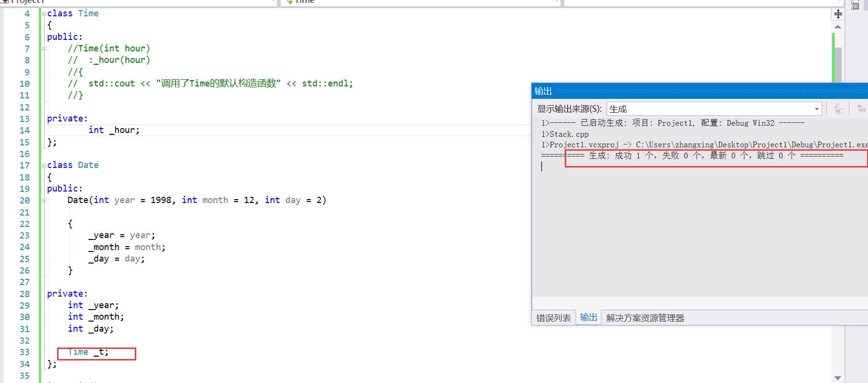Select the 输出 tab at panel bottom
This screenshot has width=868, height=383.
588,317
